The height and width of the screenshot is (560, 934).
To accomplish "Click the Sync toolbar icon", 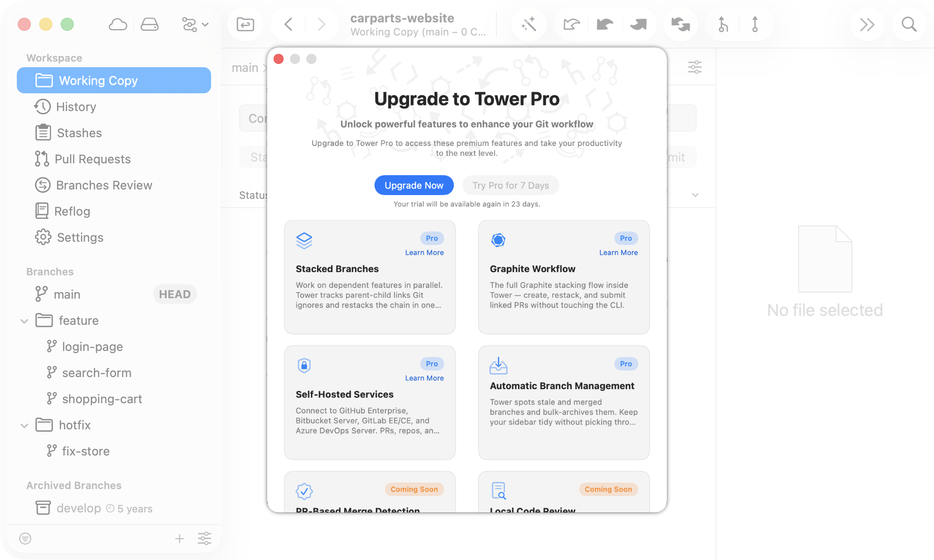I will click(x=680, y=24).
